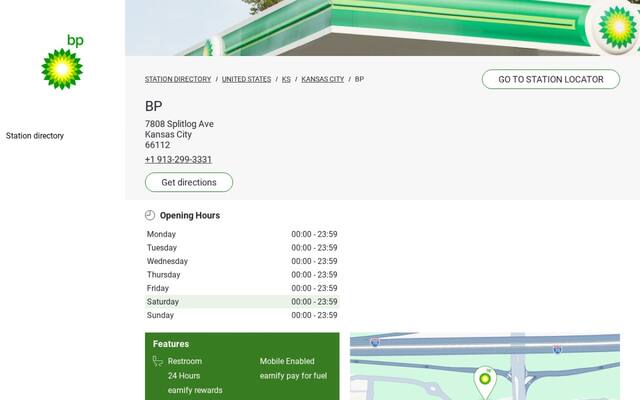Click the station canopy header image
640x400 pixels.
(382, 28)
